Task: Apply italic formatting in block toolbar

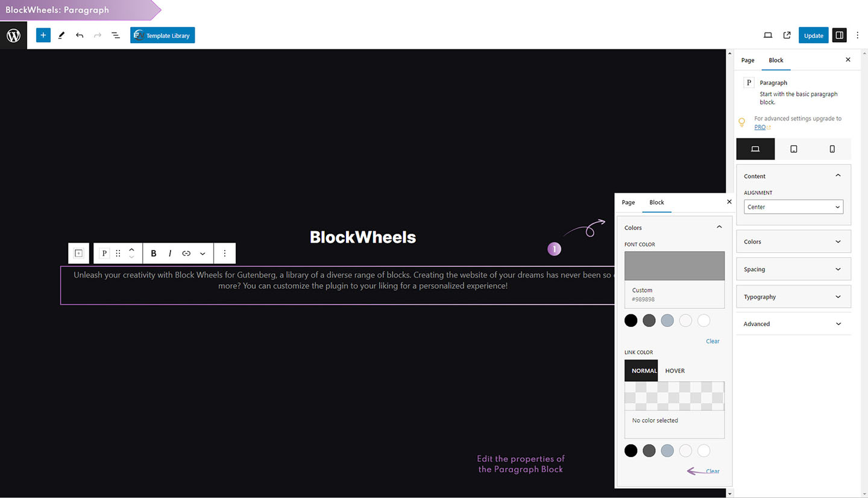Action: point(170,254)
